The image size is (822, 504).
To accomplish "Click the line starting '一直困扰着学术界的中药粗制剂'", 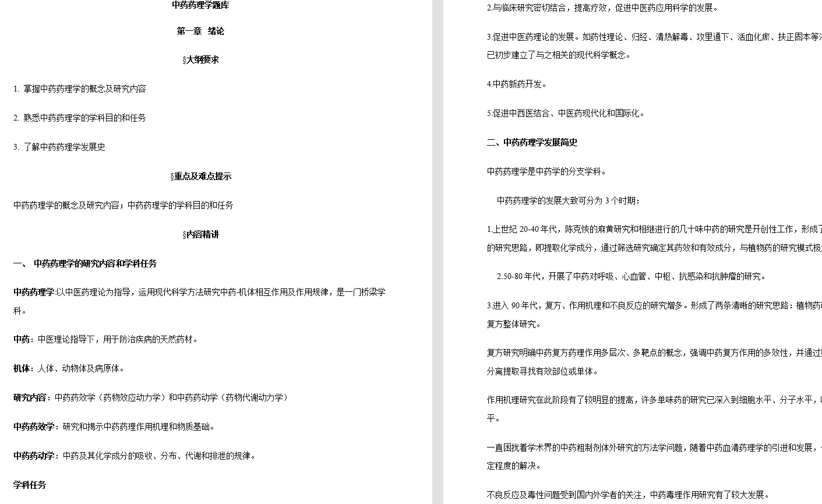I will (x=654, y=448).
